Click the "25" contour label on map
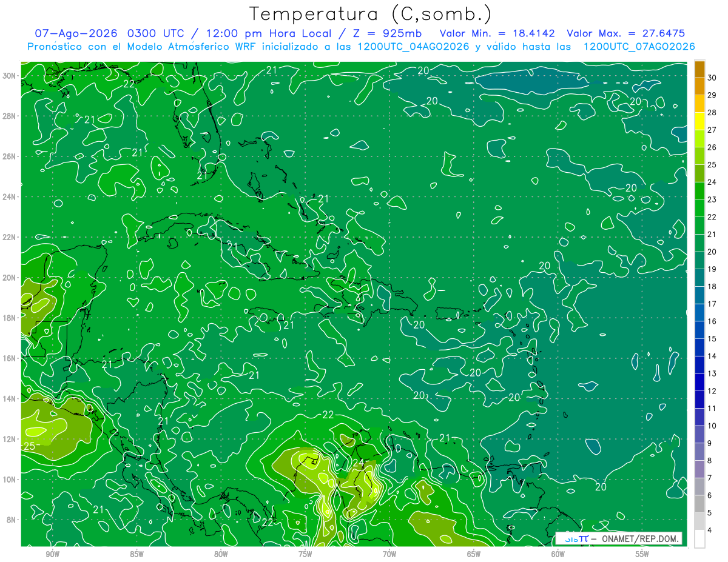The image size is (728, 562). pos(29,446)
